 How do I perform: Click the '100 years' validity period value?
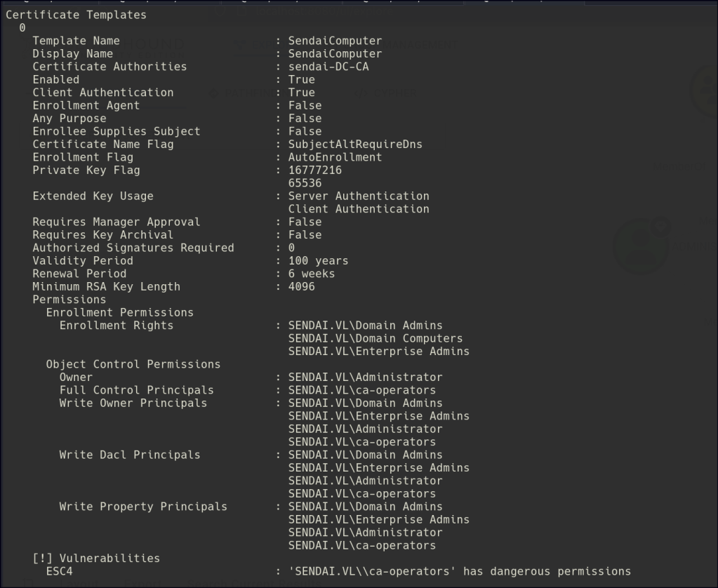tap(318, 260)
